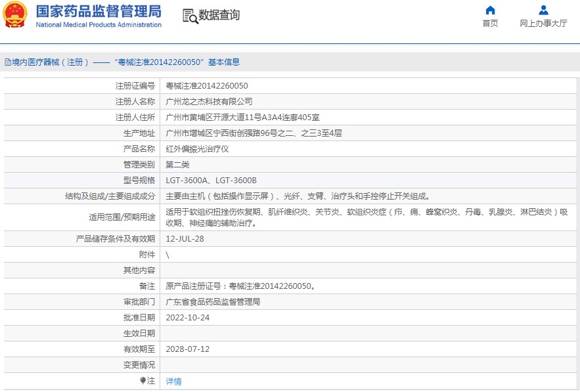
Task: Click the 数据查询 magnifier document icon
Action: point(190,16)
